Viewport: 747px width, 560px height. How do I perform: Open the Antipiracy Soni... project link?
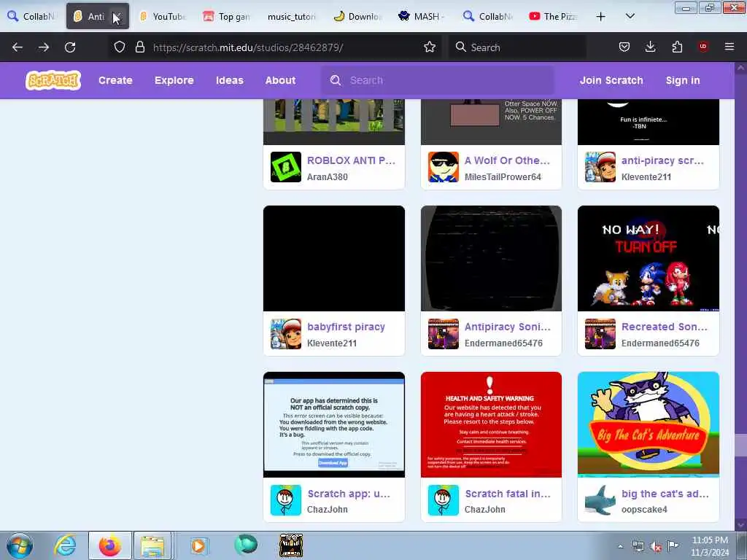click(508, 327)
